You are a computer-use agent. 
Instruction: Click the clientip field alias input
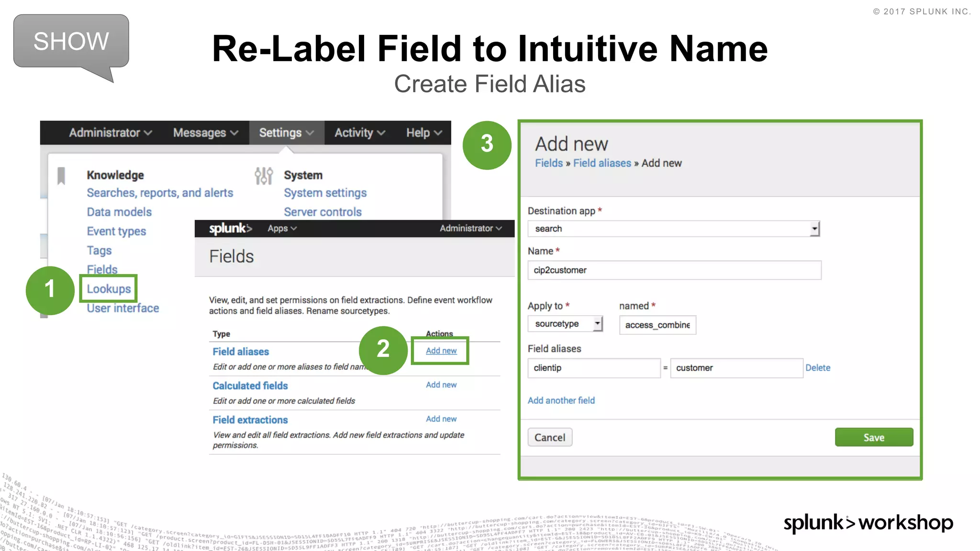[594, 368]
